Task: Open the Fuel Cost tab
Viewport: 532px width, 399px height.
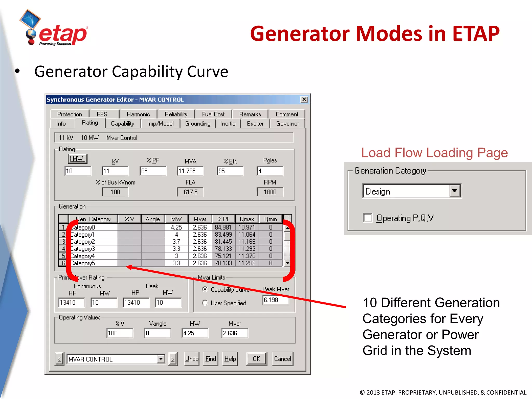Action: click(x=213, y=114)
